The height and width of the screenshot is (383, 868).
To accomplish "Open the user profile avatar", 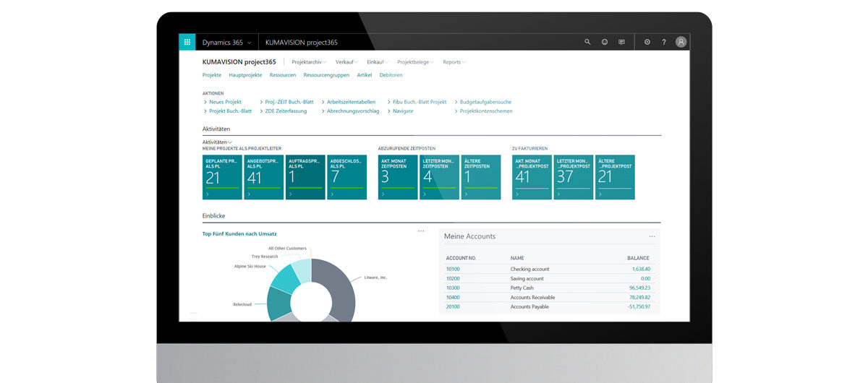I will click(681, 42).
